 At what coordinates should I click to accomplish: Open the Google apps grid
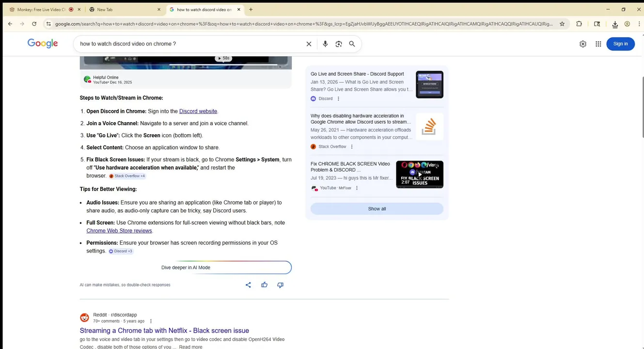tap(598, 44)
